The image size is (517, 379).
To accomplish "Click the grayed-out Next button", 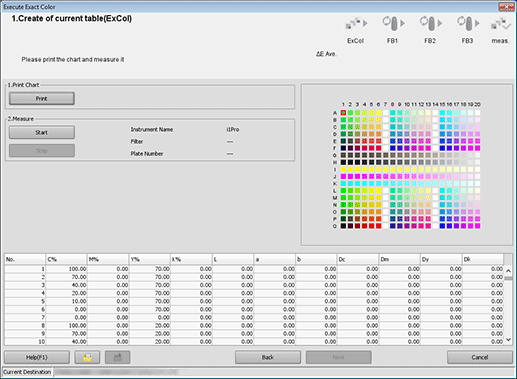I will (338, 357).
